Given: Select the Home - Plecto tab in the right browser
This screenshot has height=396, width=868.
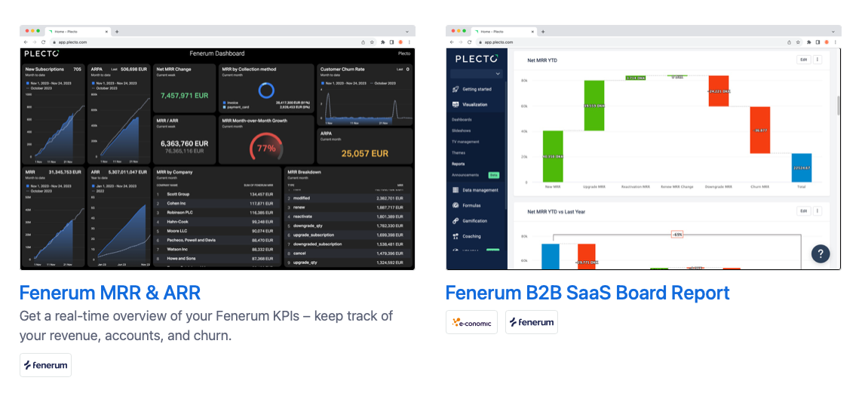Looking at the screenshot, I should (505, 32).
